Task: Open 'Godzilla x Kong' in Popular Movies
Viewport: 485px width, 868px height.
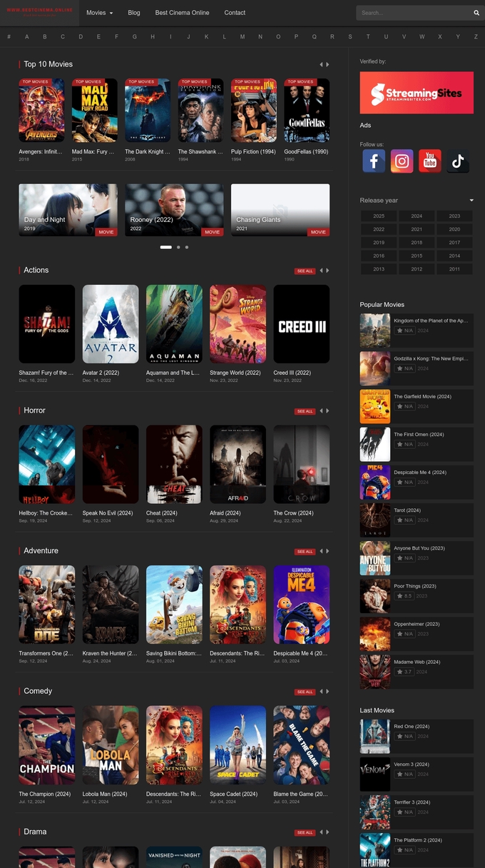Action: click(x=431, y=358)
